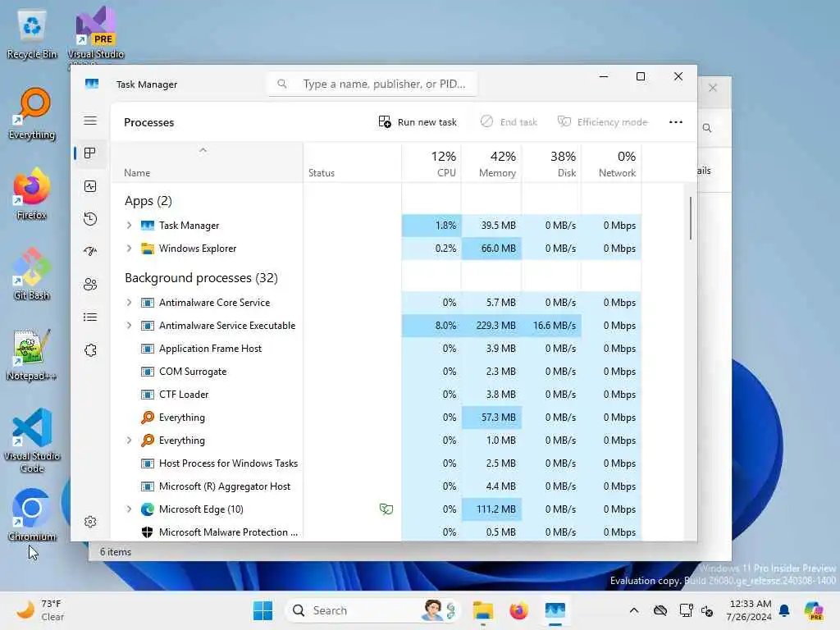The width and height of the screenshot is (840, 630).
Task: Open clock showing 12:33 AM
Action: tap(749, 610)
